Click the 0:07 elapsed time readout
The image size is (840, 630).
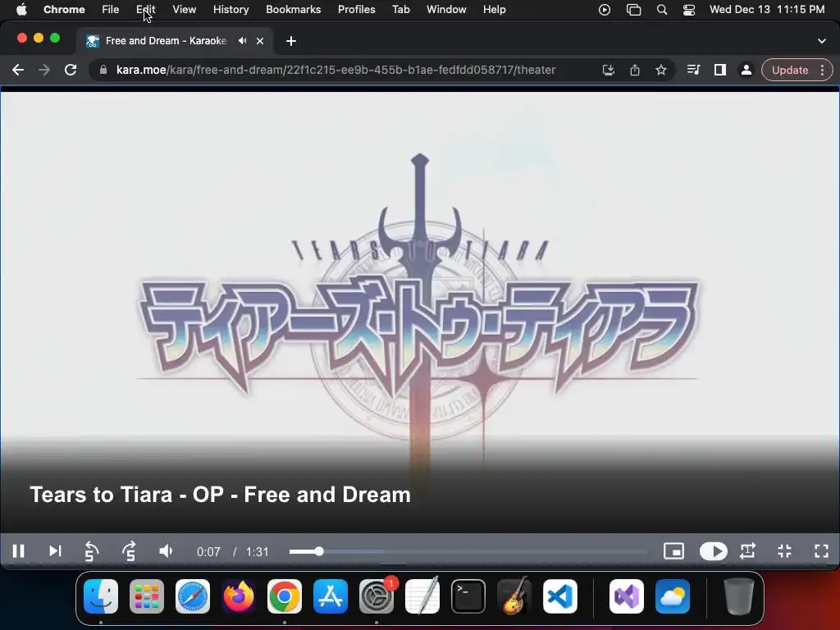[208, 552]
